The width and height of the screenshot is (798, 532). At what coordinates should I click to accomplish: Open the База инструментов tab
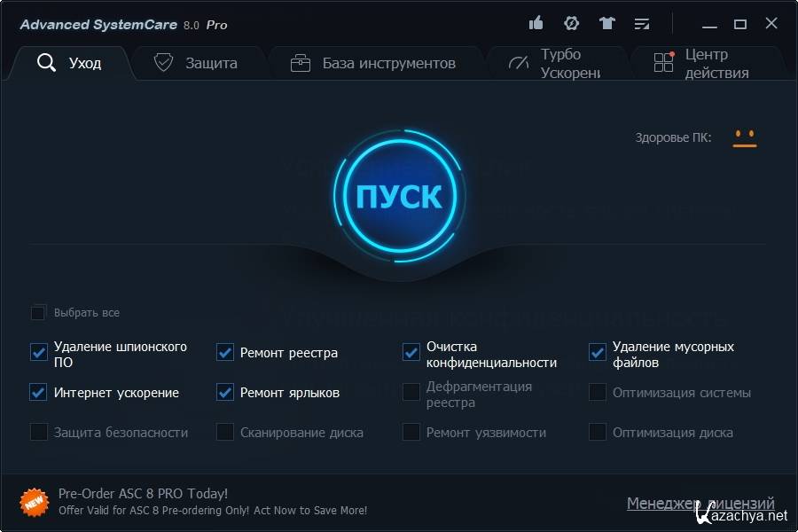coord(373,63)
